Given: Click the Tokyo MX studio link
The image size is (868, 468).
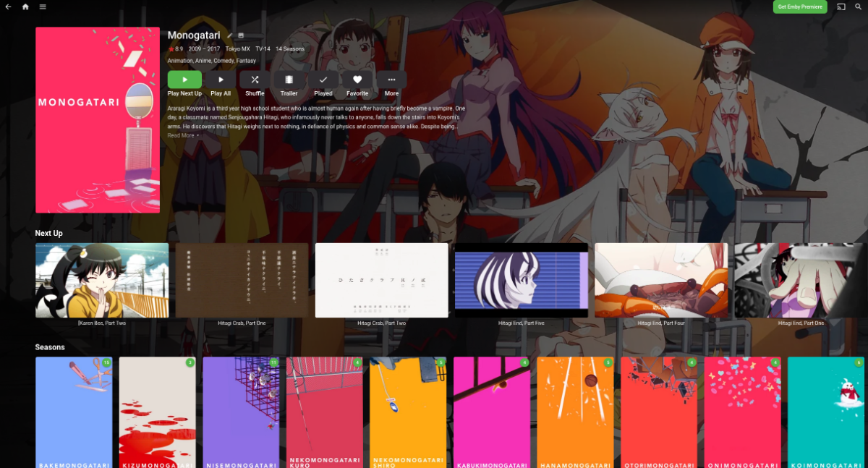Looking at the screenshot, I should (238, 49).
